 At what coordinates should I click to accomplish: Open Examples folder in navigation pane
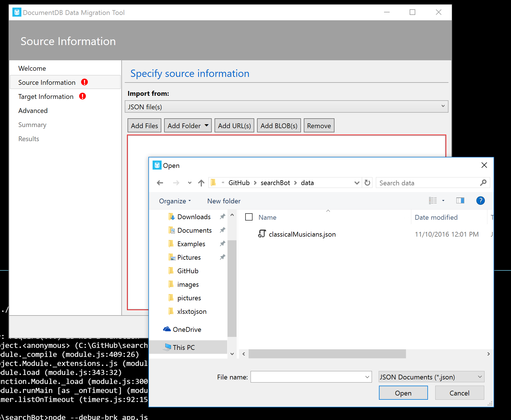(191, 244)
